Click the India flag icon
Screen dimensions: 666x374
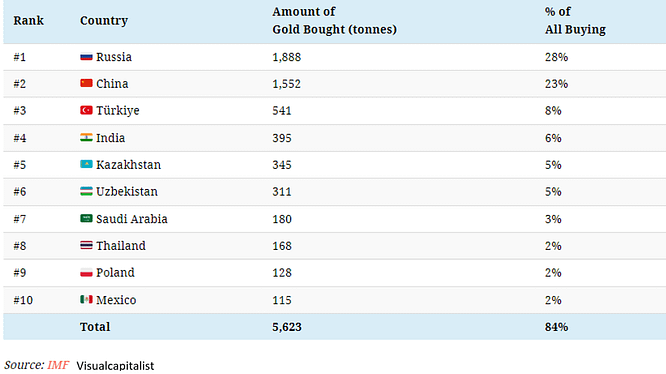(x=86, y=138)
